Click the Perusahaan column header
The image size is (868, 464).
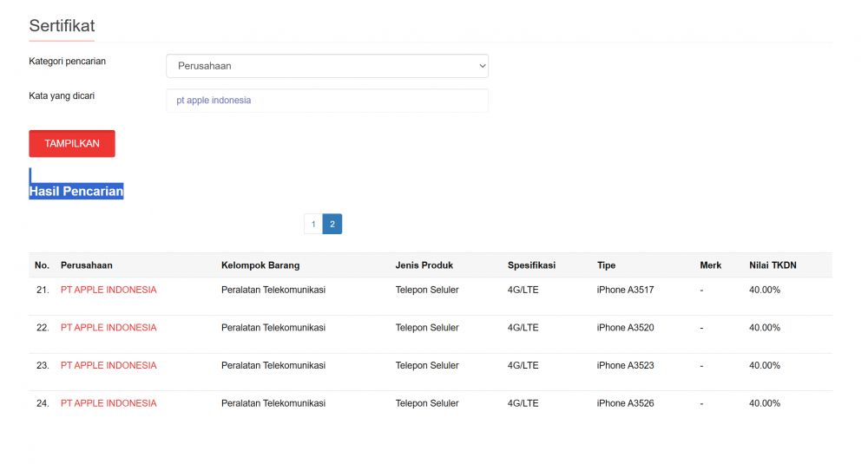click(87, 265)
